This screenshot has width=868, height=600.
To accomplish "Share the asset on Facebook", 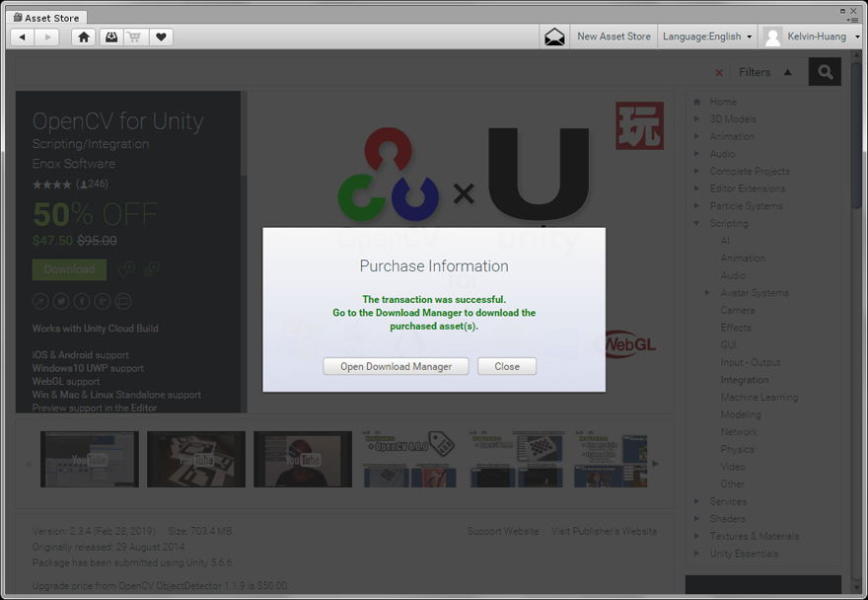I will (81, 301).
